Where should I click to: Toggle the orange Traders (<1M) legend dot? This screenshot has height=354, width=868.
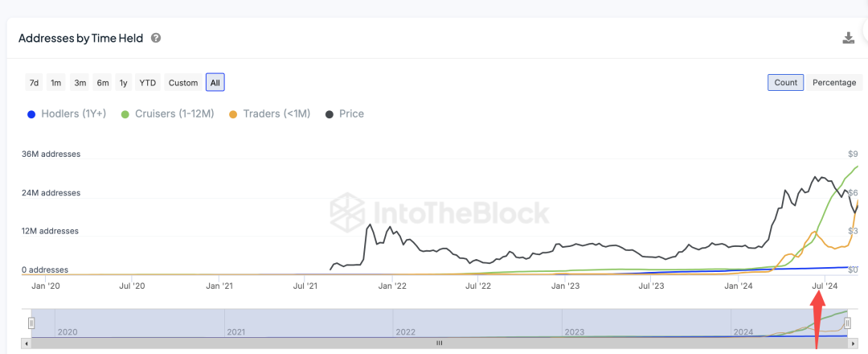tap(233, 114)
